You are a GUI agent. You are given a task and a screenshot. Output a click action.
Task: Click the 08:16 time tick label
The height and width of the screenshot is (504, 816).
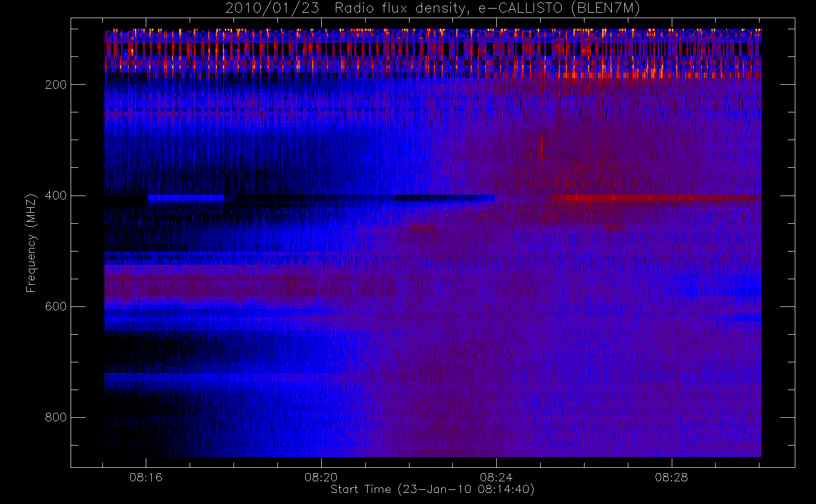coord(146,477)
